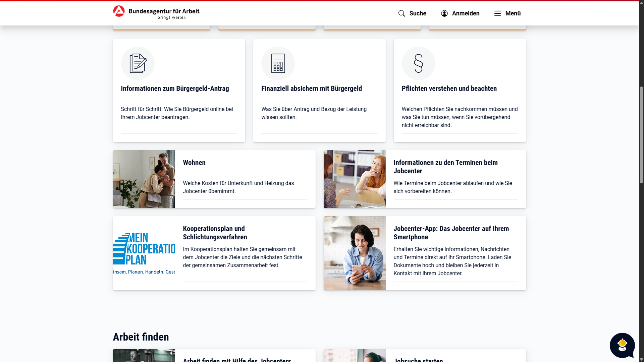Click the couple hugging Wohnen photo
Screen dimensions: 644x362
click(144, 179)
